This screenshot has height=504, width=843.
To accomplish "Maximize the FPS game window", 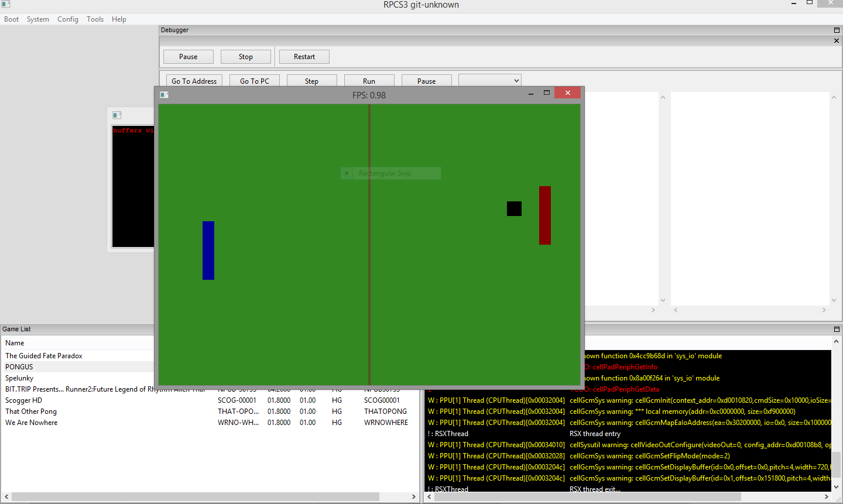I will click(547, 93).
